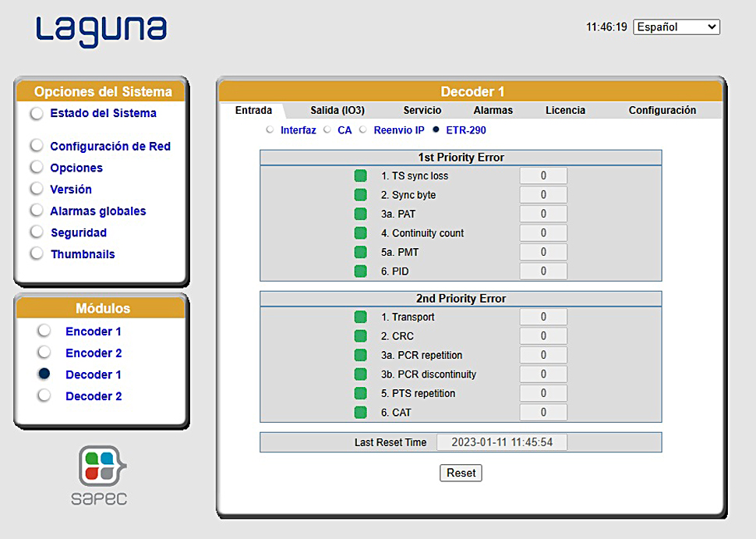Select the ETR-290 radio button
Image resolution: width=756 pixels, height=539 pixels.
pos(436,129)
